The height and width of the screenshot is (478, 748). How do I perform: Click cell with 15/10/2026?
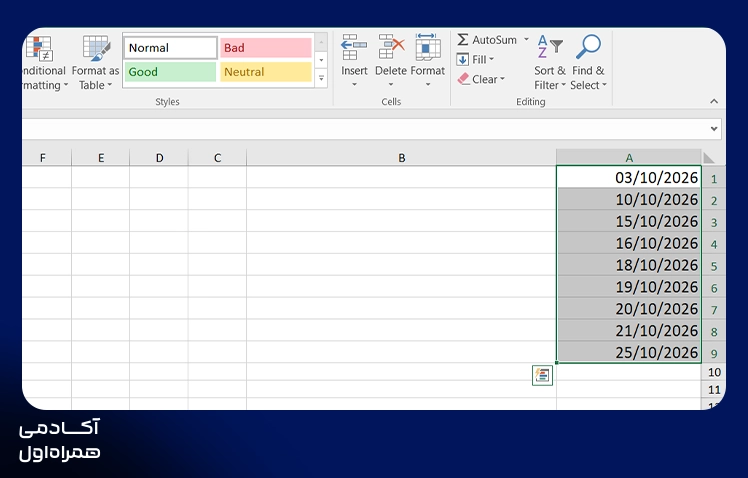(x=629, y=221)
